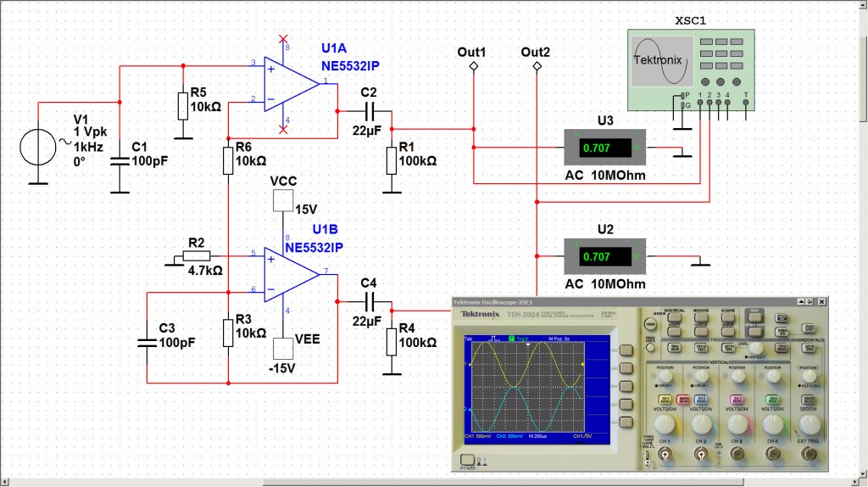Select the VEE -15V power symbol
Screen dimensions: 868x487
point(283,349)
